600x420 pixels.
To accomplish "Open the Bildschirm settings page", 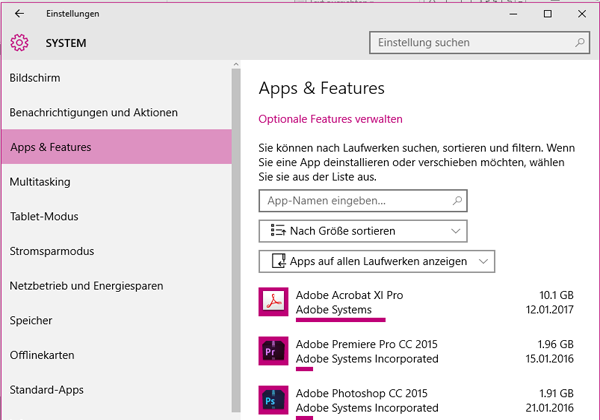I will (x=117, y=78).
